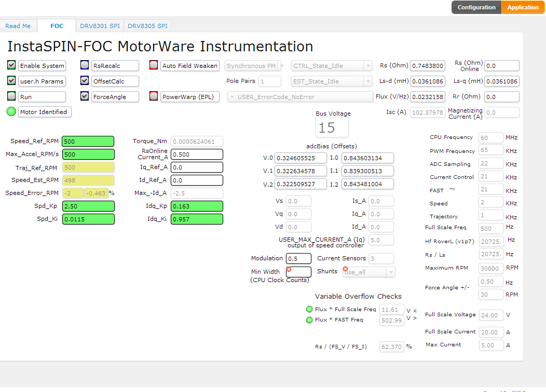546x392 pixels.
Task: Expand the CTRL_State_Idle dropdown
Action: 332,66
